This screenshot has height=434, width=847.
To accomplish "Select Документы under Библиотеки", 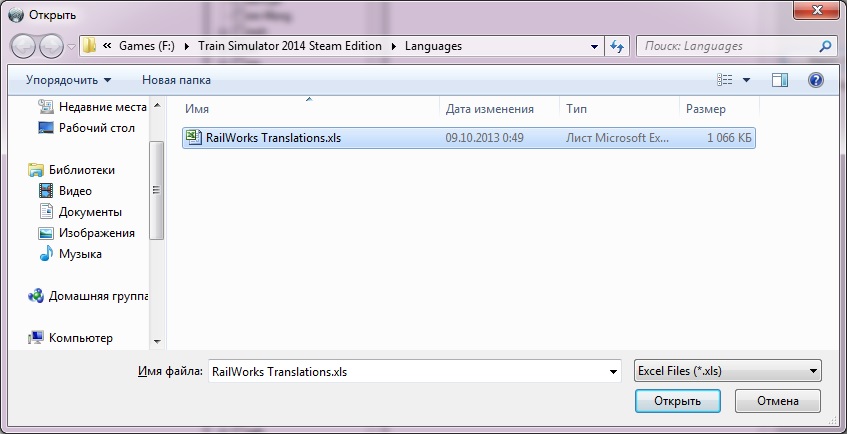I will (90, 211).
